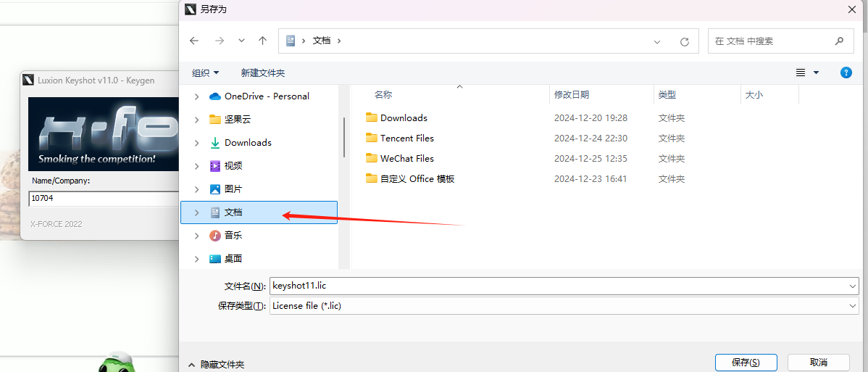The width and height of the screenshot is (868, 372).
Task: Click Keygen window title bar icon
Action: tap(28, 80)
